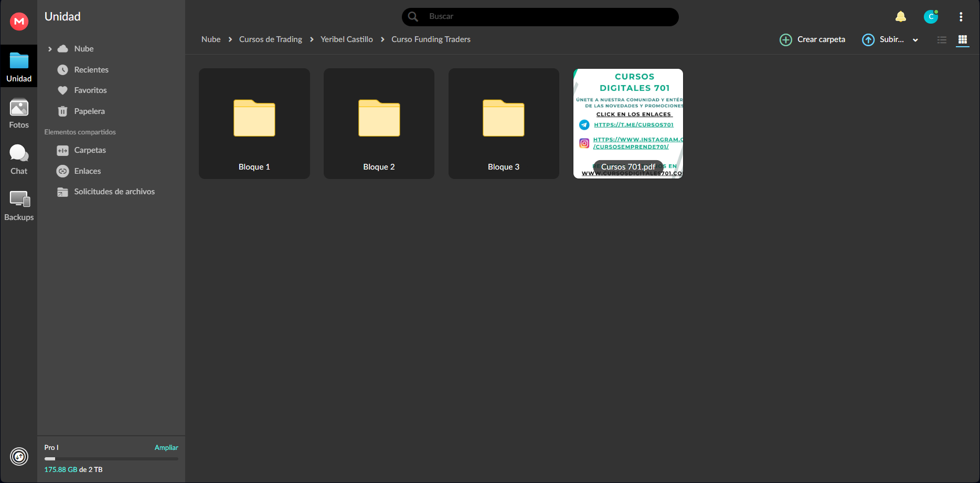Select the Bloque 1 folder
This screenshot has height=483, width=980.
[254, 123]
